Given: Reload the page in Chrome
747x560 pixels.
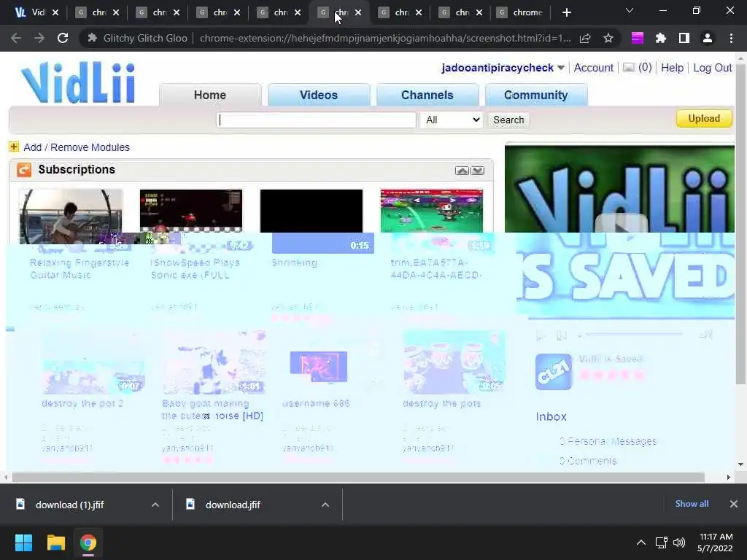Looking at the screenshot, I should coord(63,38).
